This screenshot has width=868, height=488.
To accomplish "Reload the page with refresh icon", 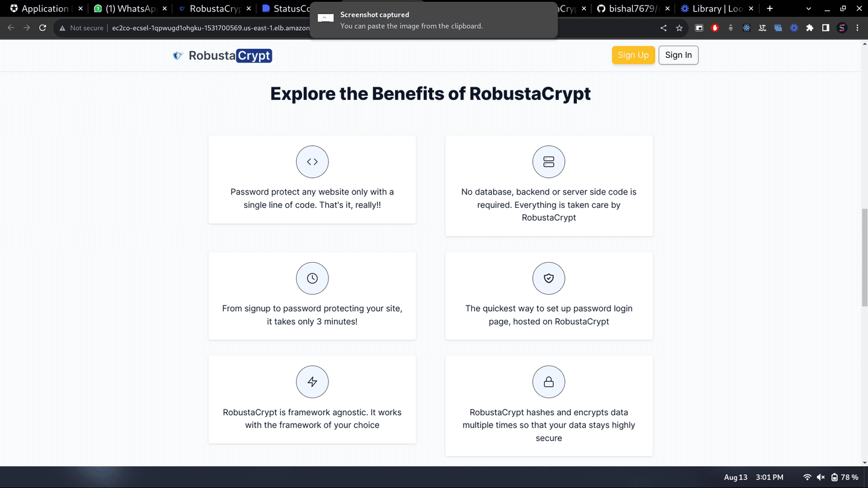I will [x=43, y=28].
